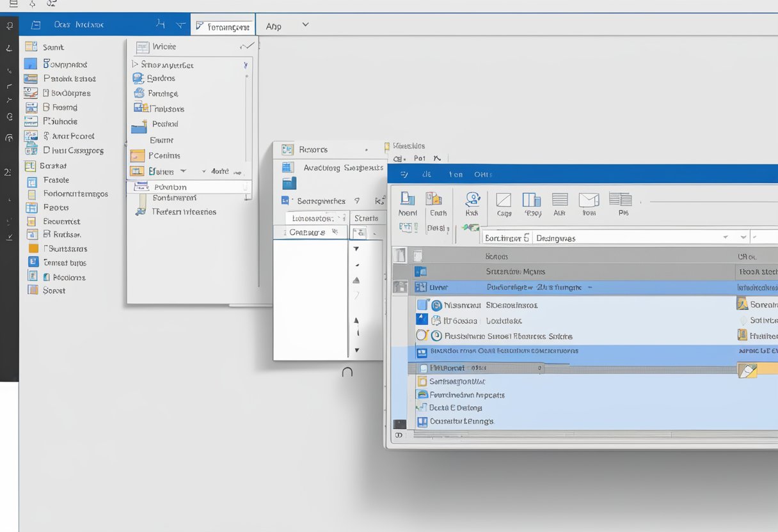This screenshot has height=532, width=778.
Task: Click the Noonl document icon in ribbon
Action: click(x=407, y=199)
